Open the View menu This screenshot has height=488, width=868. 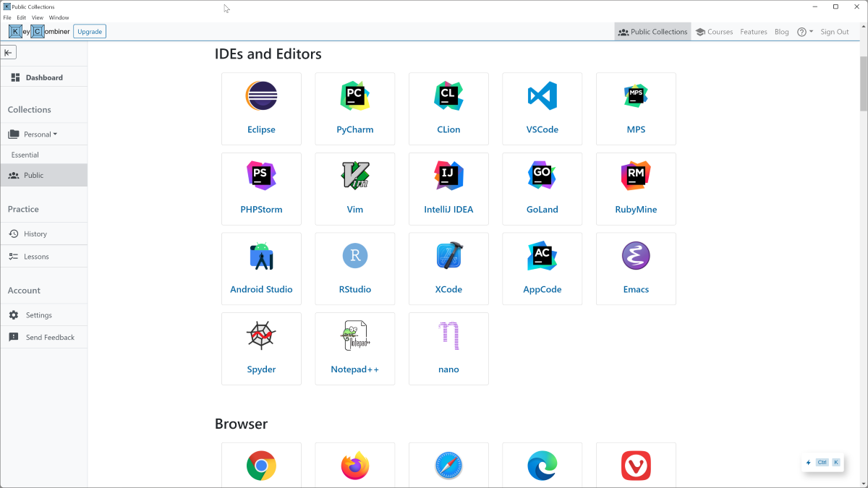(38, 17)
